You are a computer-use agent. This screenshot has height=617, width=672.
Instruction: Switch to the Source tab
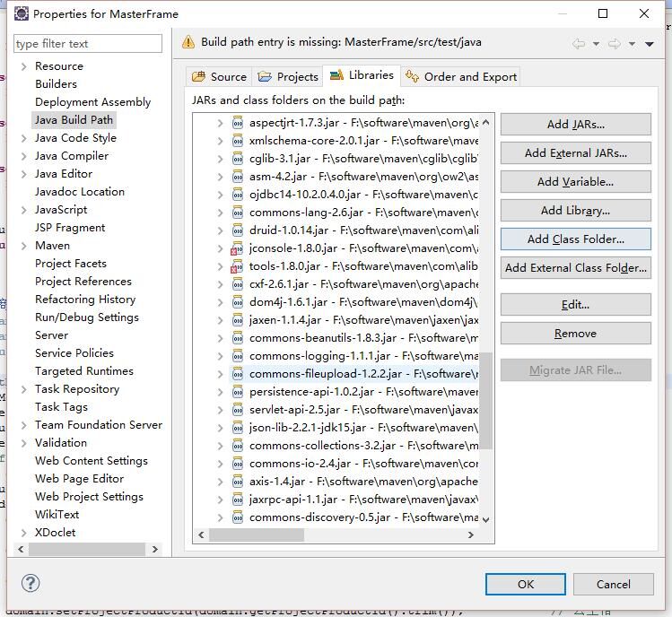(x=219, y=77)
